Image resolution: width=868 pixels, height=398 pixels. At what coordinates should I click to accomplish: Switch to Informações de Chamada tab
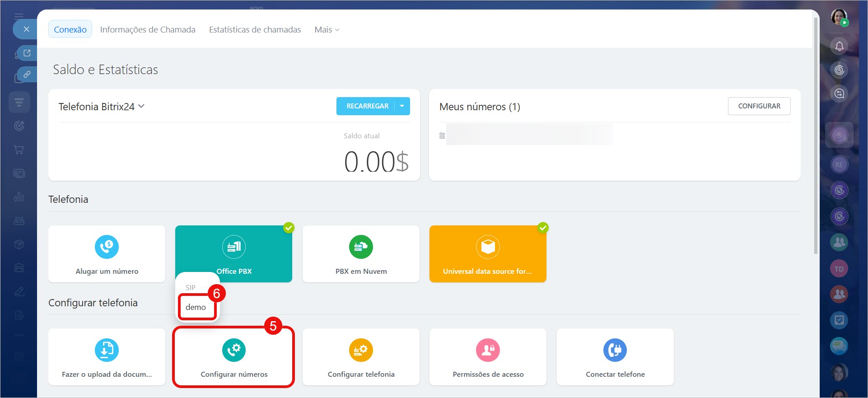tap(148, 30)
